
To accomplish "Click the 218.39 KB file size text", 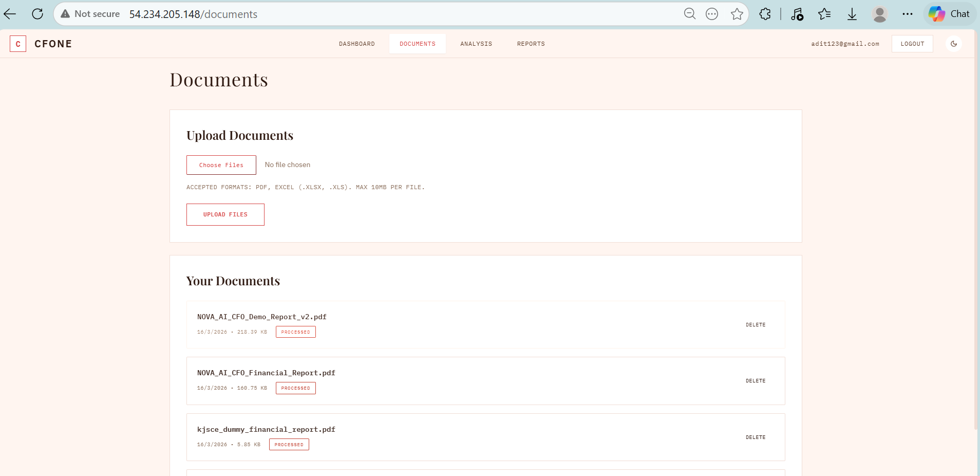I will (252, 332).
